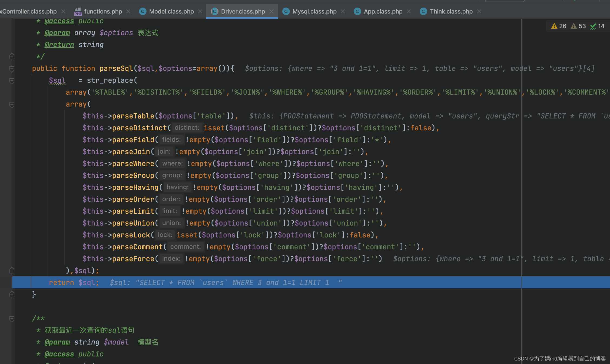610x364 pixels.
Task: Click the weak warning icon showing 53
Action: [x=574, y=26]
